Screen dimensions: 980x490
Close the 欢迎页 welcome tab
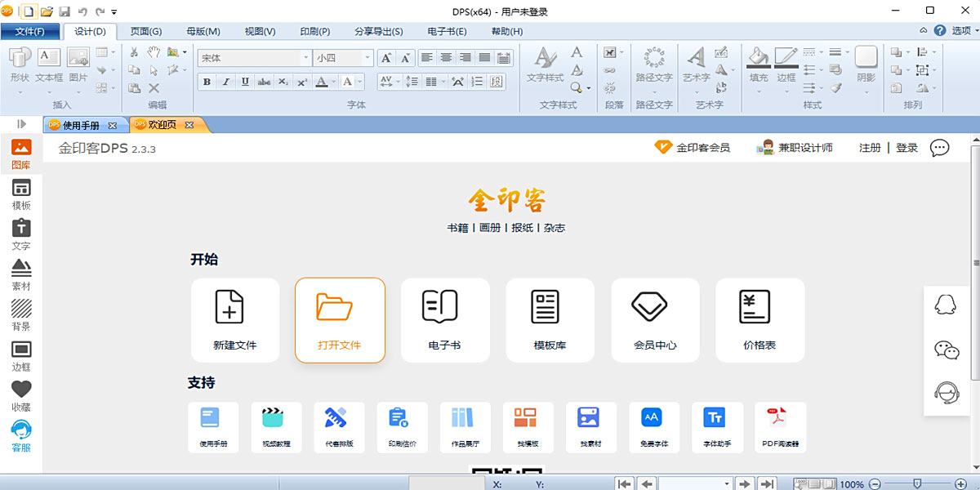click(x=189, y=125)
